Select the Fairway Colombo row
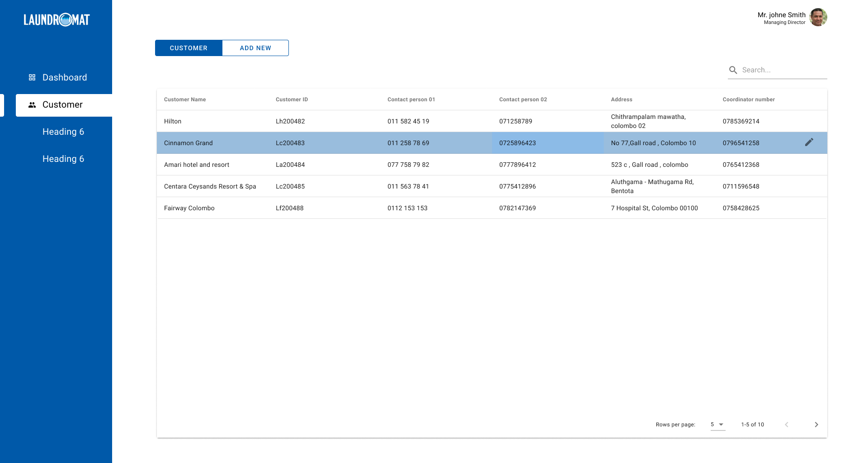Viewport: 868px width, 463px height. (316, 208)
